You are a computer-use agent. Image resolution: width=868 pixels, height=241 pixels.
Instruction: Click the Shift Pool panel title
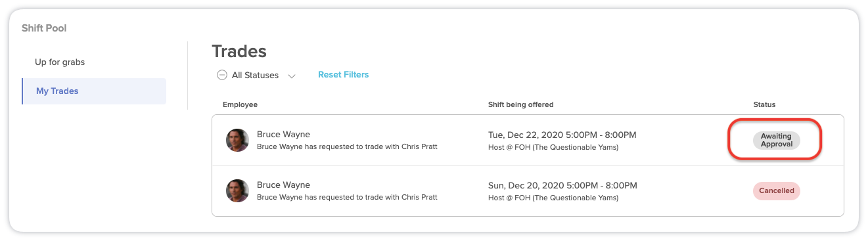[44, 28]
